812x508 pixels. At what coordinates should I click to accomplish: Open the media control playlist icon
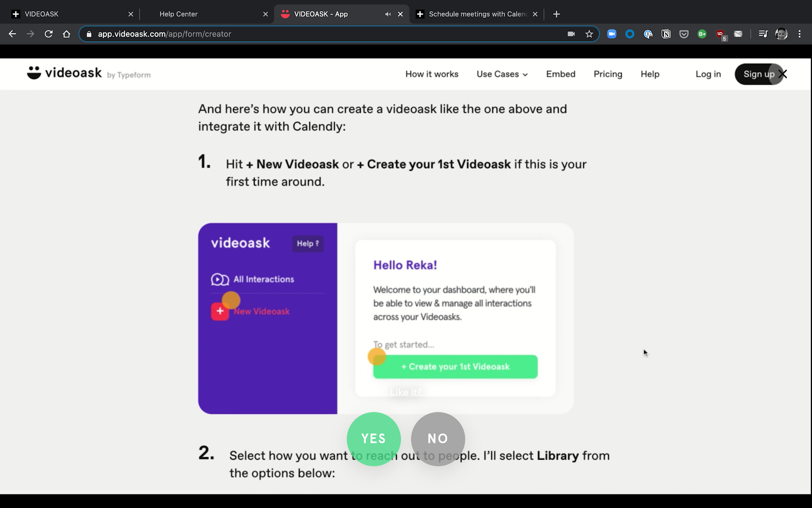763,34
